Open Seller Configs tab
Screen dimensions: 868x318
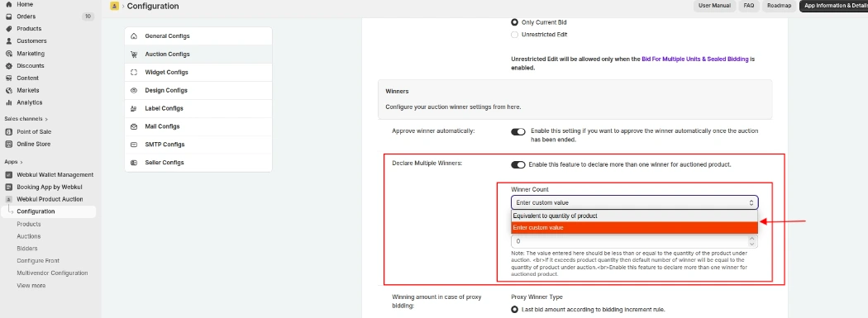tap(198, 163)
